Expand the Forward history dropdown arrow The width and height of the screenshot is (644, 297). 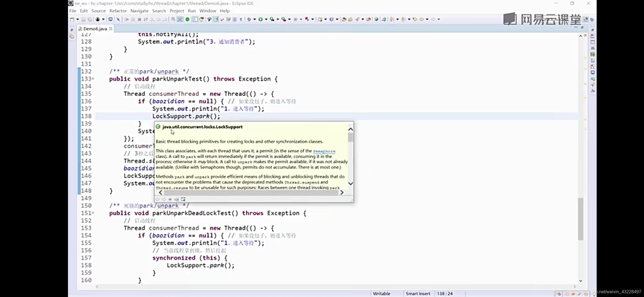tap(439, 19)
